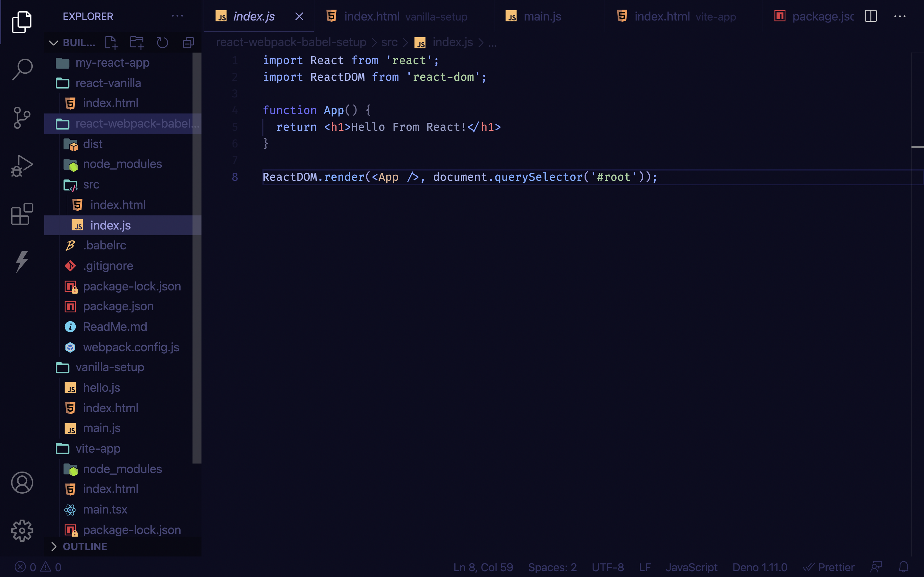The image size is (924, 577).
Task: Click Ln 8, Col 59 position indicator
Action: (x=483, y=567)
